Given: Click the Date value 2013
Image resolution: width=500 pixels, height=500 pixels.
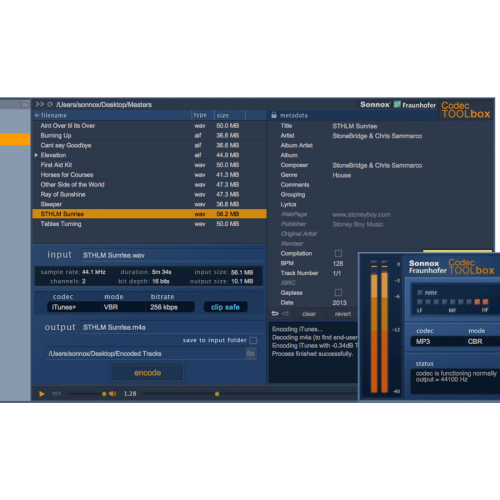Looking at the screenshot, I should pos(339,303).
